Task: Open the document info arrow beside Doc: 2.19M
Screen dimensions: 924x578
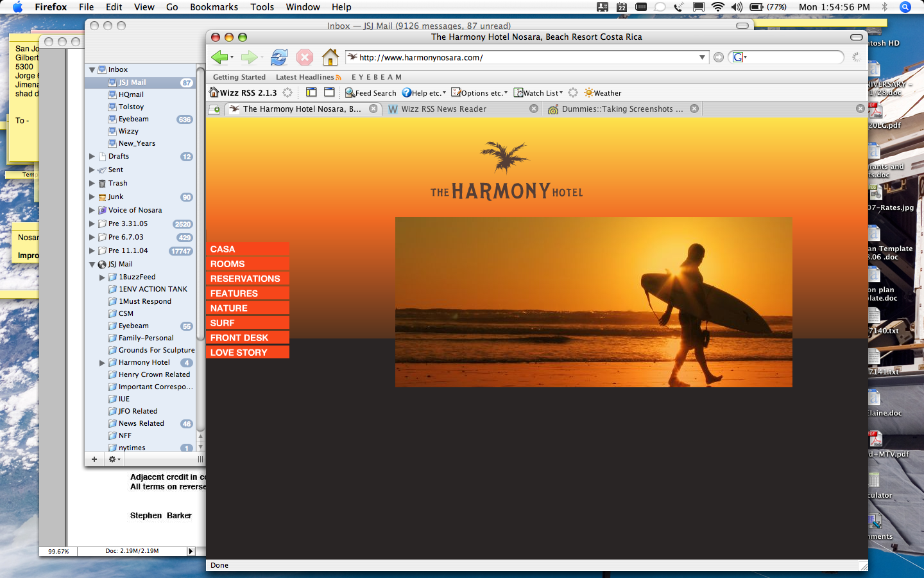Action: point(191,551)
